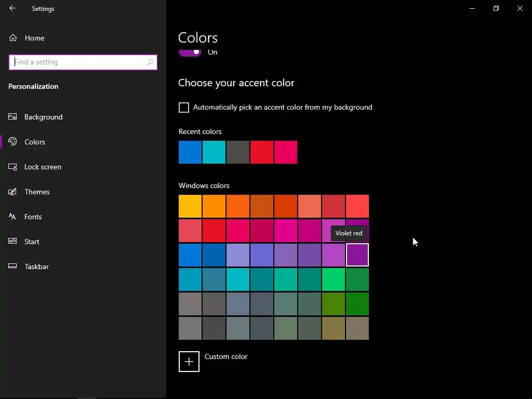This screenshot has width=532, height=399.
Task: Pick the teal swatch under Recent colors
Action: [214, 152]
